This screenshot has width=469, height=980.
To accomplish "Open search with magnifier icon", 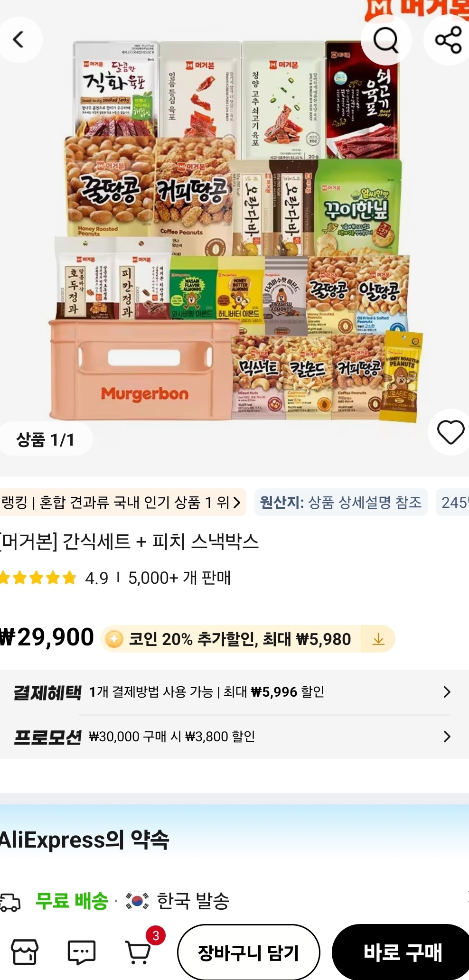I will pyautogui.click(x=385, y=40).
